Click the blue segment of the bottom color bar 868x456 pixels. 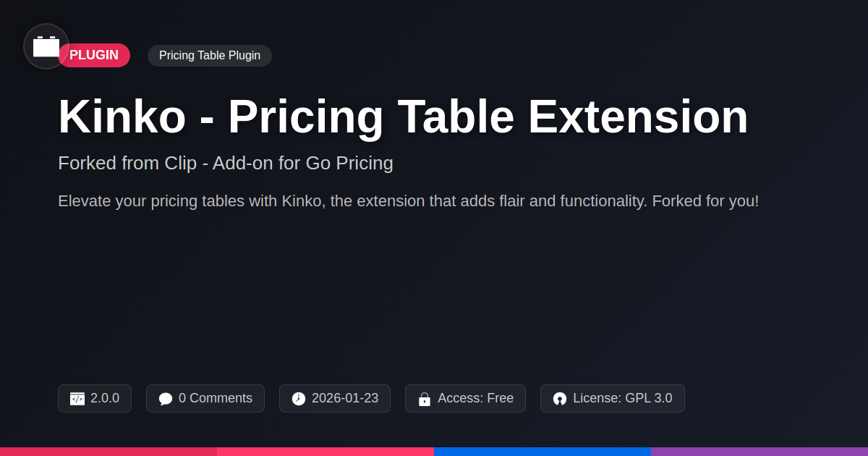(542, 452)
